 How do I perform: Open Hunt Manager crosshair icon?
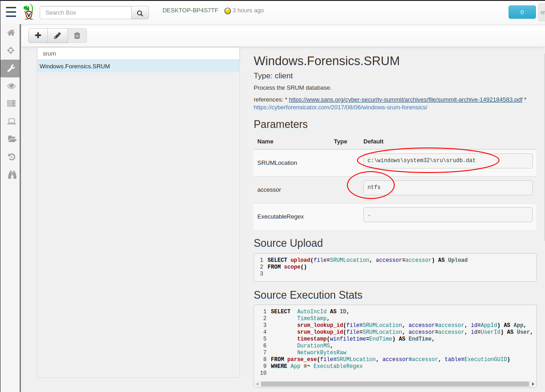(11, 51)
